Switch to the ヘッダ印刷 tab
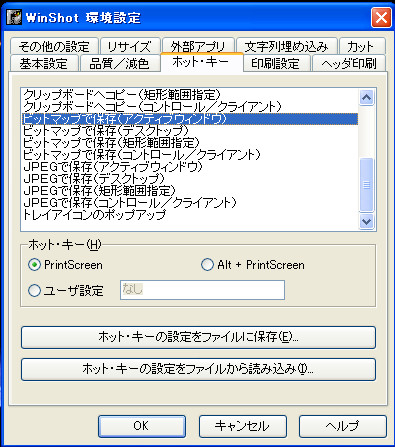Screen dimensions: 395x447 click(349, 63)
